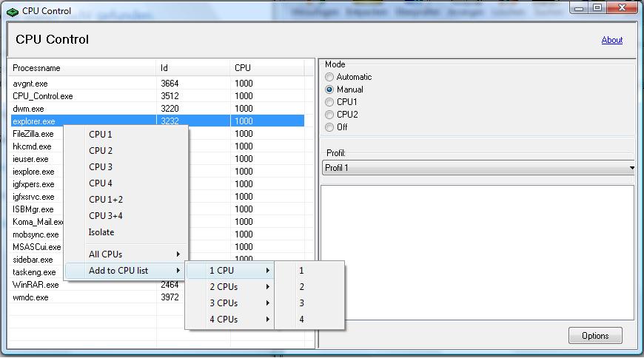Pick core 1 in the submenu

click(x=309, y=271)
